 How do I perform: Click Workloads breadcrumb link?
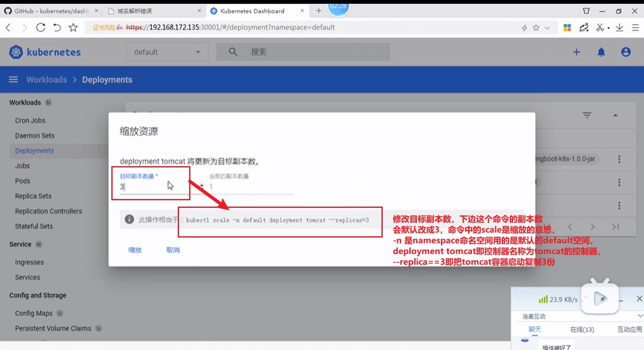point(46,80)
